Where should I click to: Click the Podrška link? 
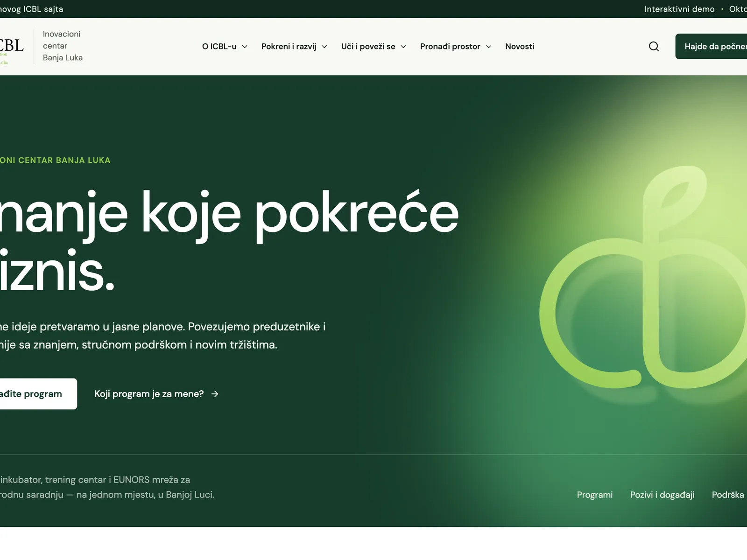pyautogui.click(x=728, y=495)
